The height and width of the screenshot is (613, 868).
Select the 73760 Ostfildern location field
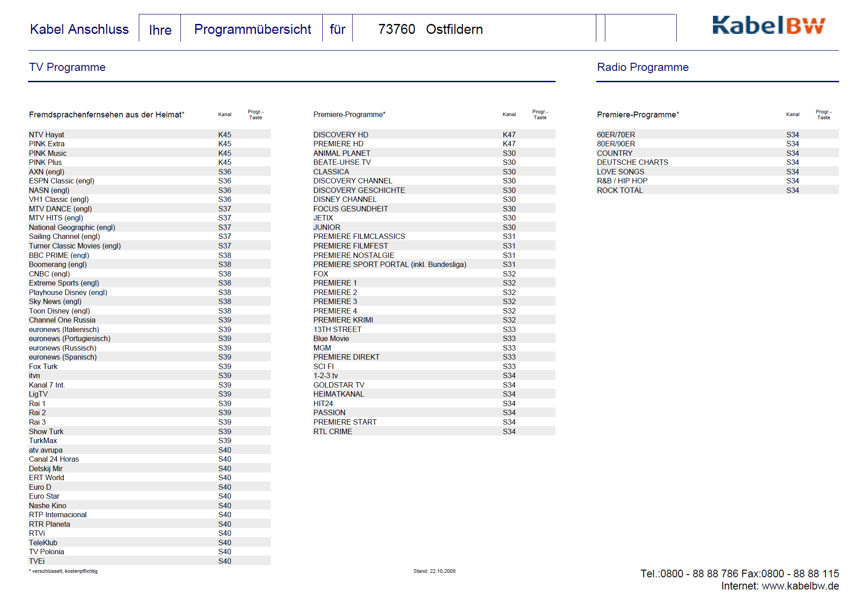click(x=430, y=29)
